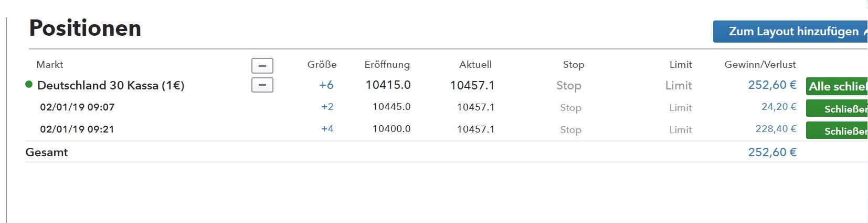Sort by the Größe column header

click(x=322, y=65)
